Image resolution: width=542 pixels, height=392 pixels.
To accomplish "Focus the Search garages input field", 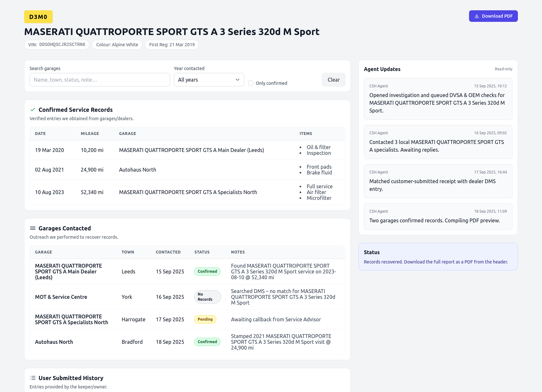I will click(100, 80).
